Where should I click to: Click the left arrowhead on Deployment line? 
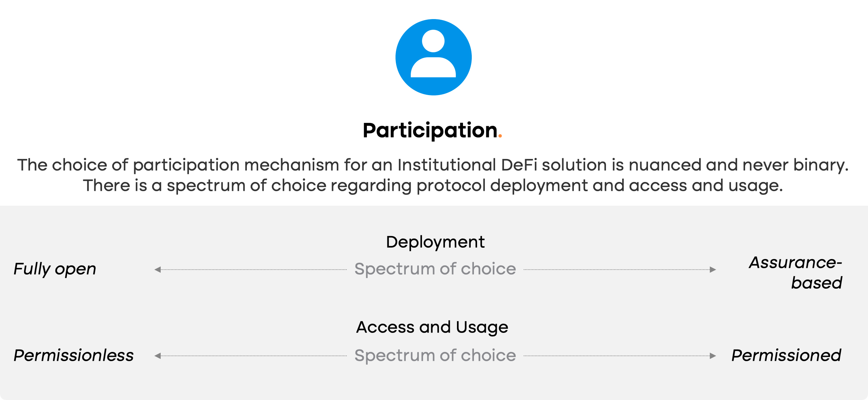(157, 270)
